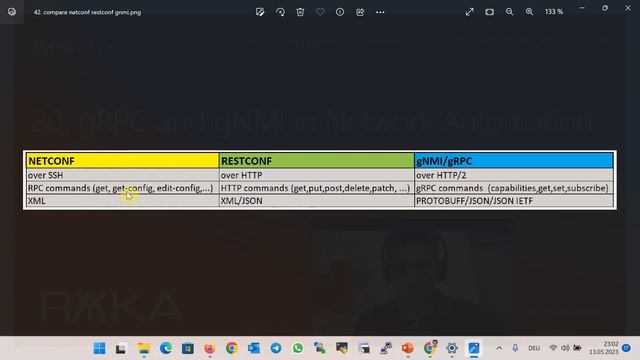Viewport: 640px width, 360px height.
Task: Click the over HTTP/2 cell
Action: click(x=513, y=175)
